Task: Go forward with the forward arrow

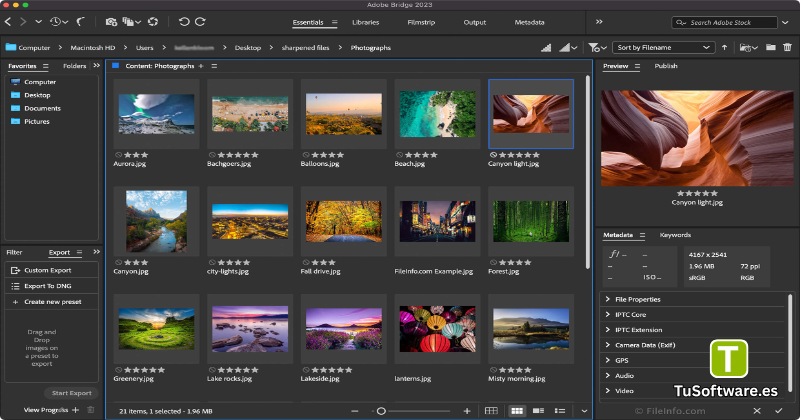Action: (23, 22)
